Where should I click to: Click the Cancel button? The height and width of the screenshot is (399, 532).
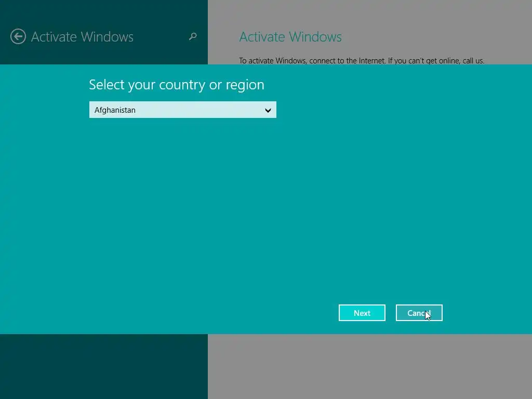coord(419,312)
